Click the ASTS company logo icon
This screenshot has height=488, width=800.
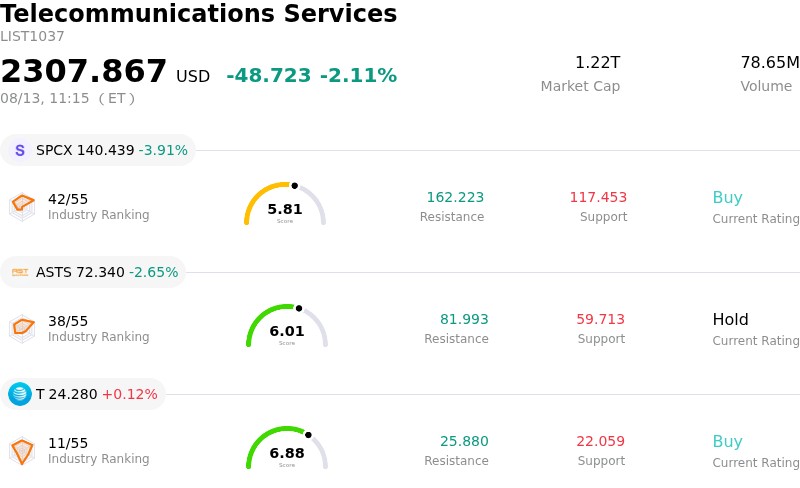pyautogui.click(x=20, y=272)
